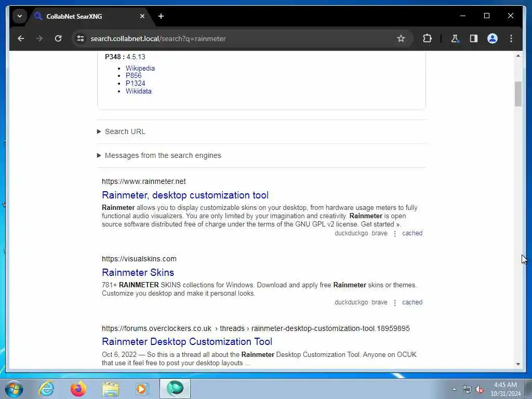Open the Windows Start menu

click(x=14, y=389)
